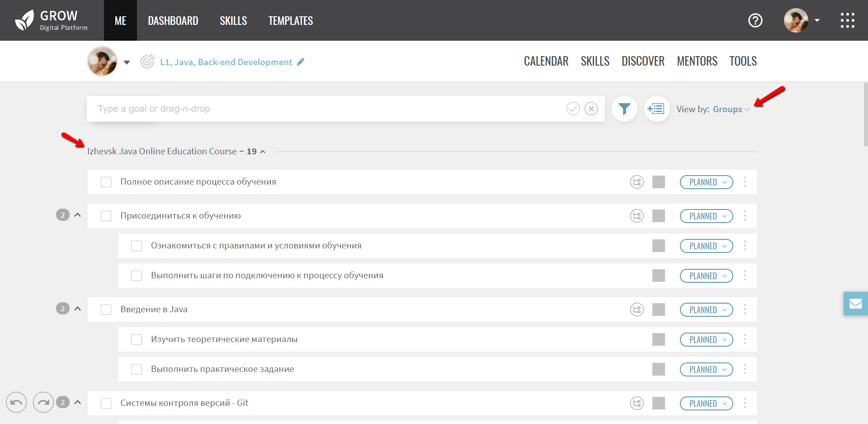Toggle checkbox for Системы контроля версий - Git
This screenshot has width=868, height=424.
(106, 403)
